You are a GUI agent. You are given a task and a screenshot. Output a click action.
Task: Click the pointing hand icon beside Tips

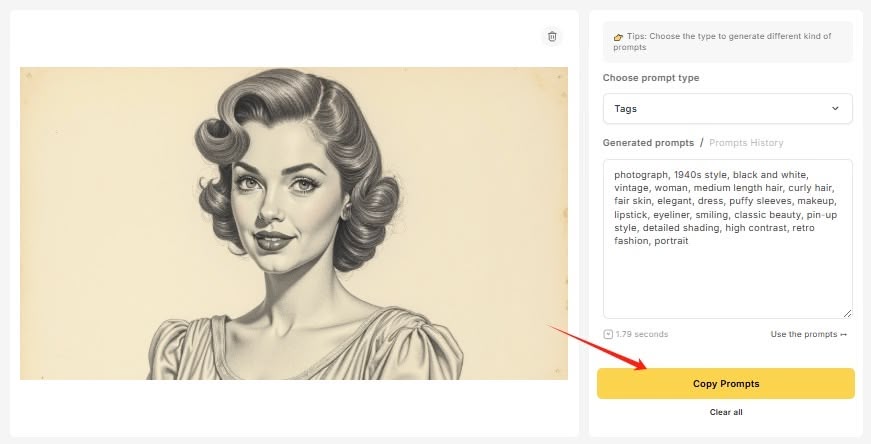coord(619,37)
